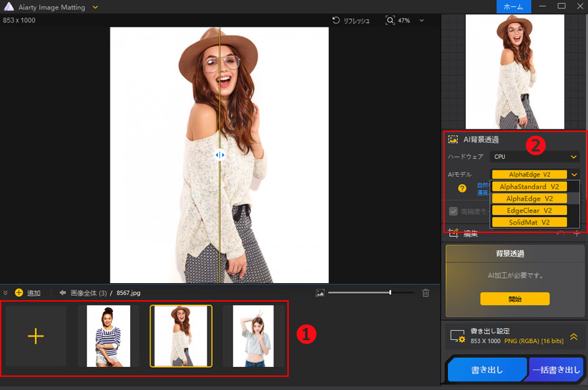Select AlphaStandard V2 from model list
Screen dimensions: 588x390
529,187
